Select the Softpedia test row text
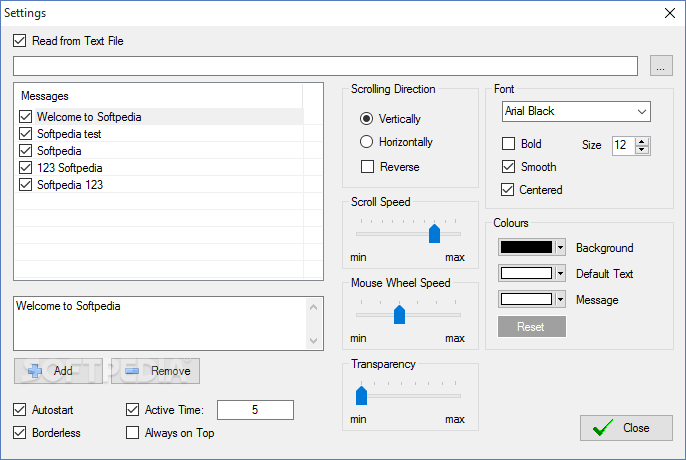 [69, 134]
